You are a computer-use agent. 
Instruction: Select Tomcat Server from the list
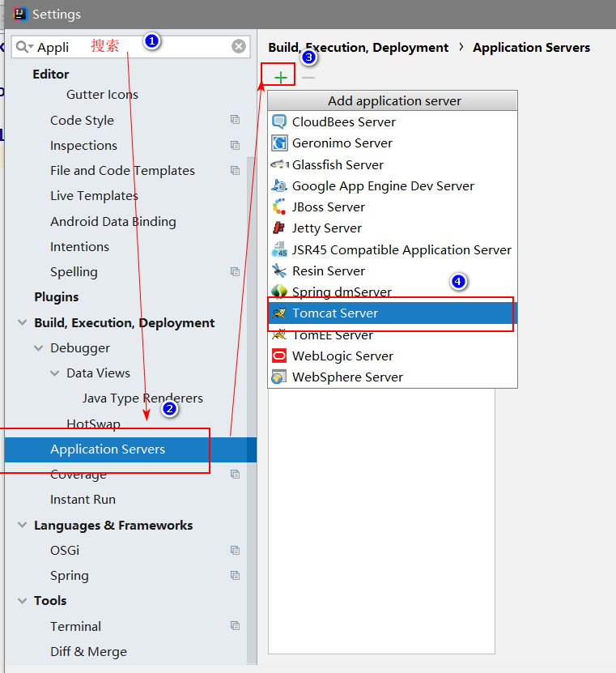[x=393, y=313]
